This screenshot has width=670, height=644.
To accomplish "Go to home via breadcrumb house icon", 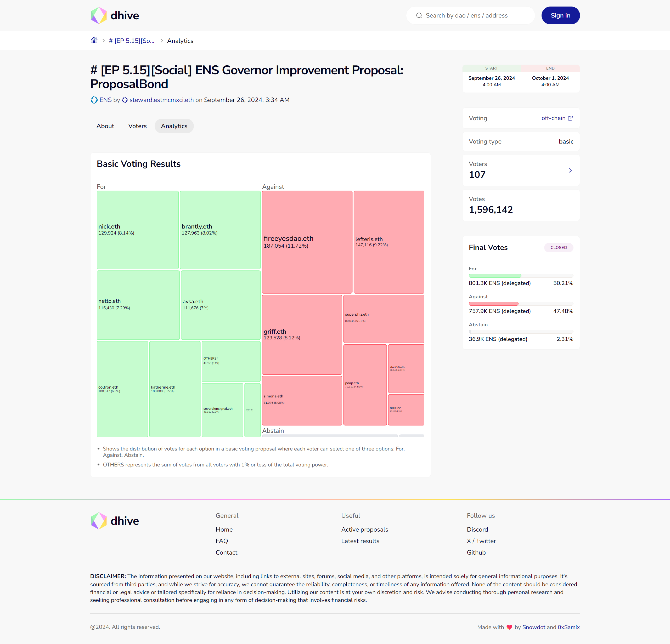I will 94,40.
